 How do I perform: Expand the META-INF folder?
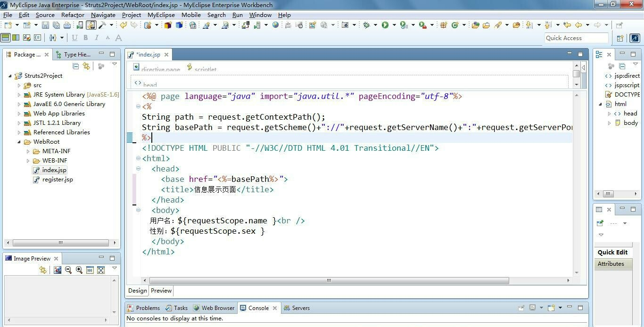point(28,151)
